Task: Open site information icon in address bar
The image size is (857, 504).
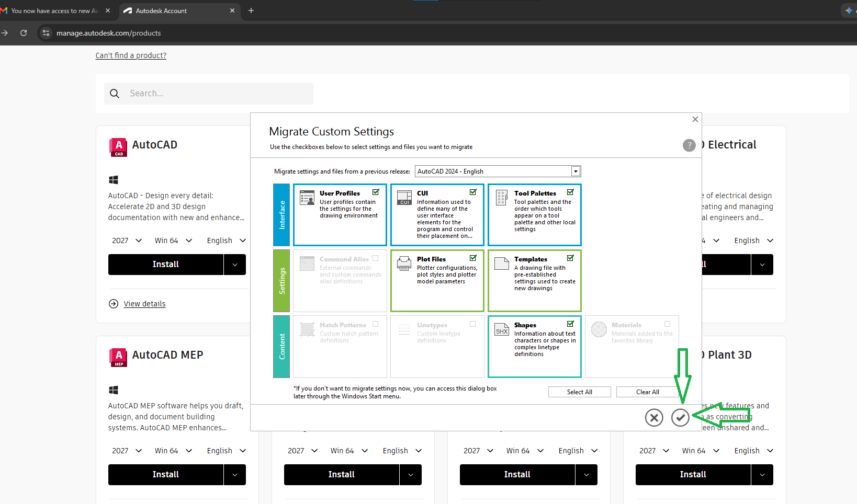Action: point(46,33)
